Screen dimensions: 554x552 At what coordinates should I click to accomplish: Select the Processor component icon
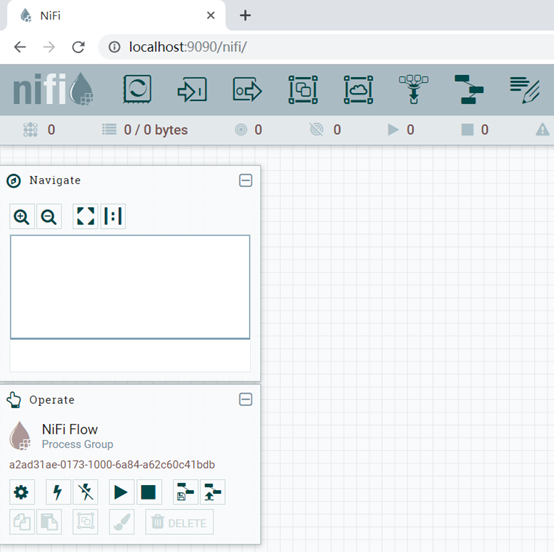click(137, 89)
